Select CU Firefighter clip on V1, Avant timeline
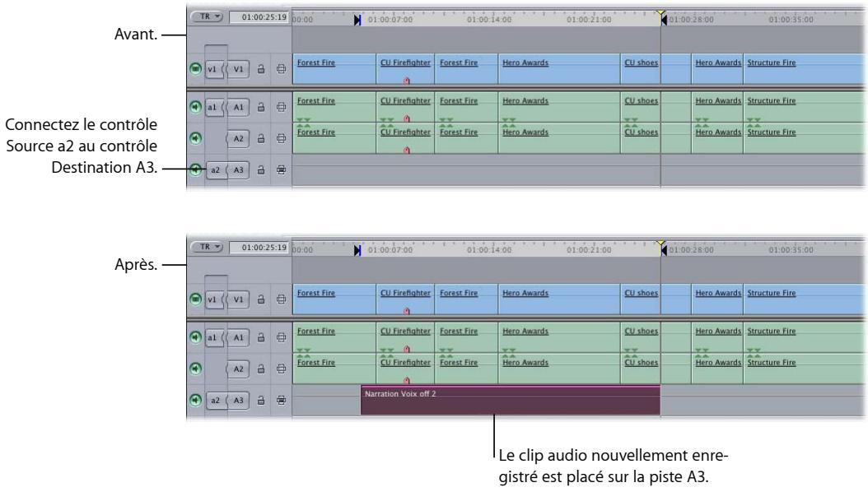Viewport: 868px width, 492px height. (x=405, y=68)
